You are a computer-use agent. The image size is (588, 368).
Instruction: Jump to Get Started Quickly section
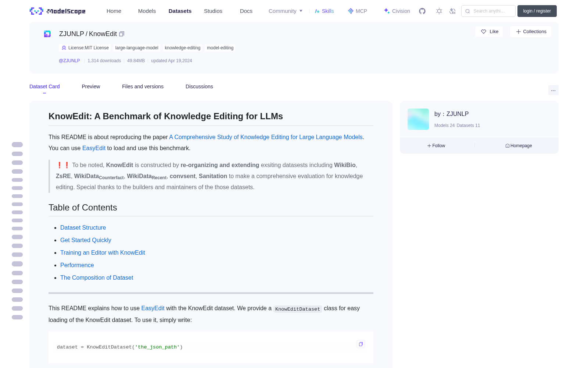click(x=86, y=240)
